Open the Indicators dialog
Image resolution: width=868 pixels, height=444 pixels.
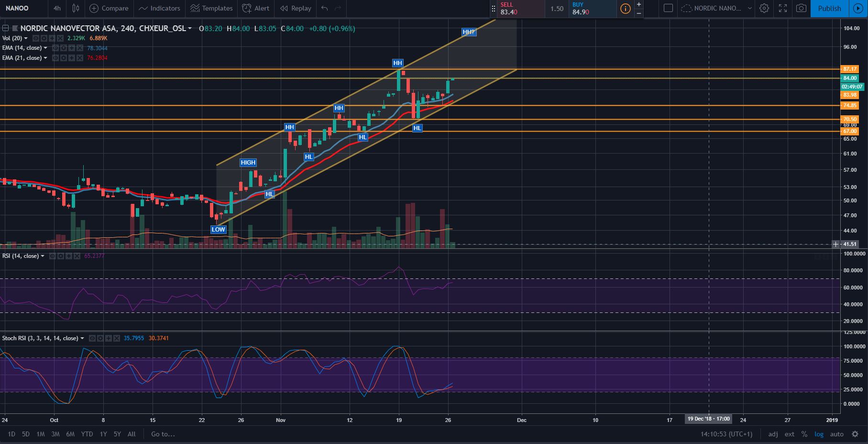point(159,8)
